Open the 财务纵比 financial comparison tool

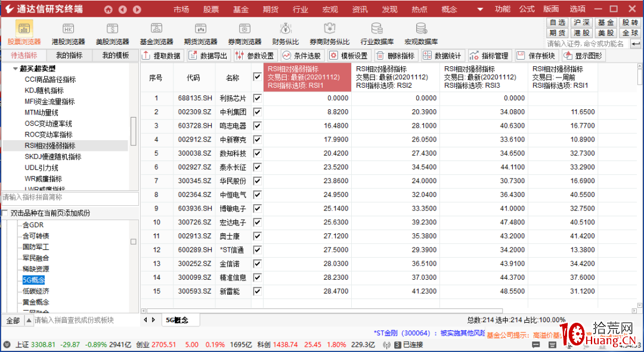tap(286, 33)
